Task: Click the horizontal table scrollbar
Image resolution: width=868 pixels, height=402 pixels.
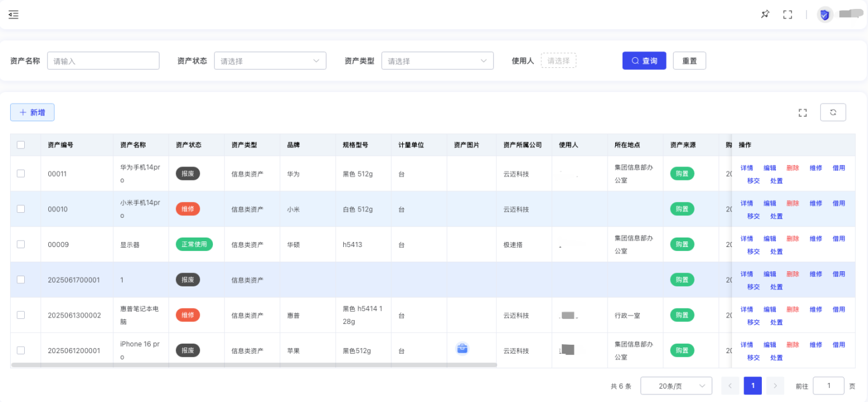Action: click(x=254, y=365)
